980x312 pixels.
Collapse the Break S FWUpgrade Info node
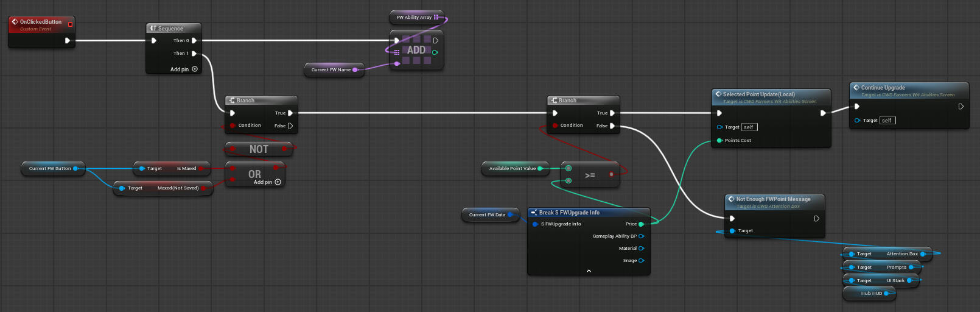click(x=589, y=271)
